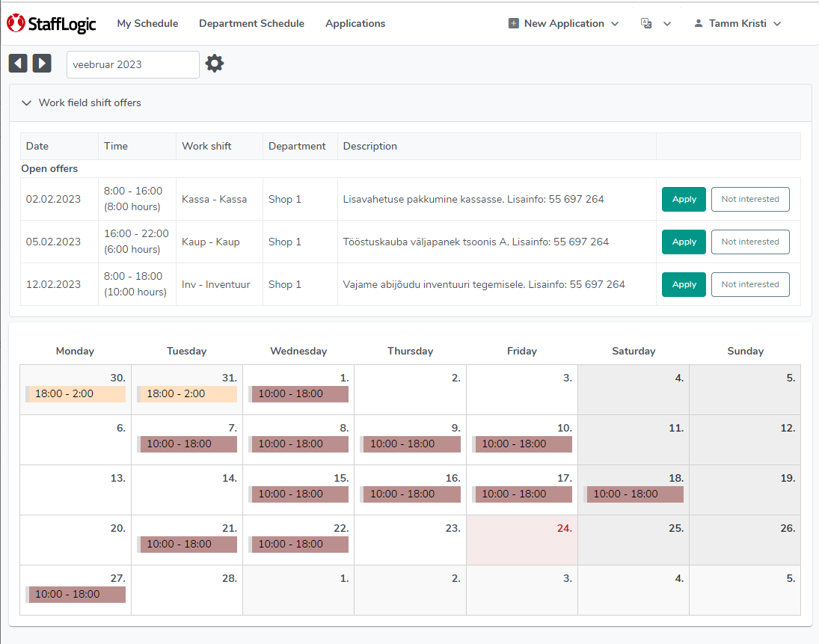
Task: Go to the next month arrow
Action: tap(42, 64)
